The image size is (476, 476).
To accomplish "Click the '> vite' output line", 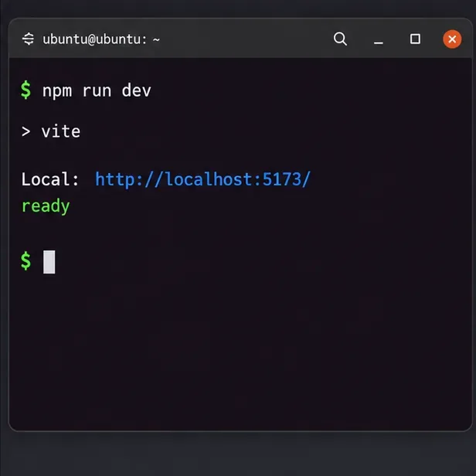I will click(51, 131).
